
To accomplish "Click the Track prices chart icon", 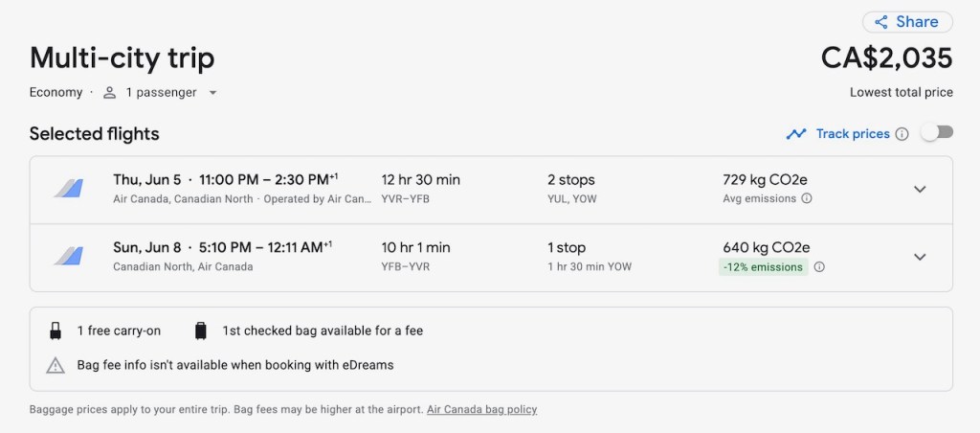I will [796, 134].
